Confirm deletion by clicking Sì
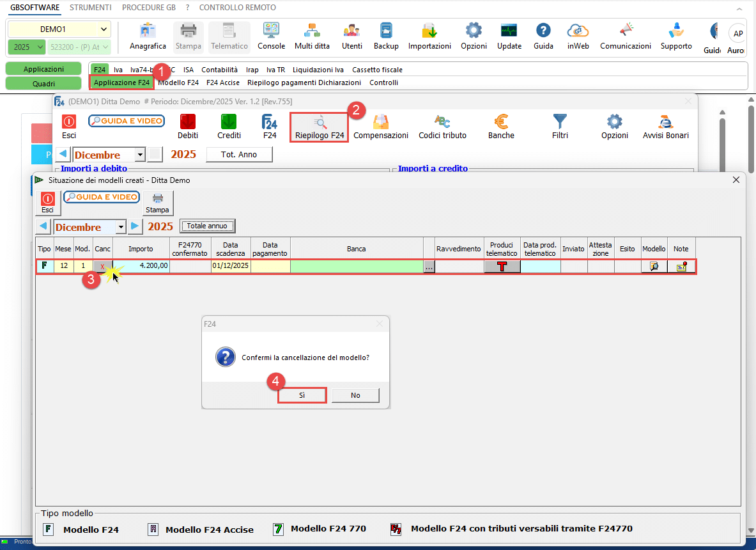756x550 pixels. point(302,395)
